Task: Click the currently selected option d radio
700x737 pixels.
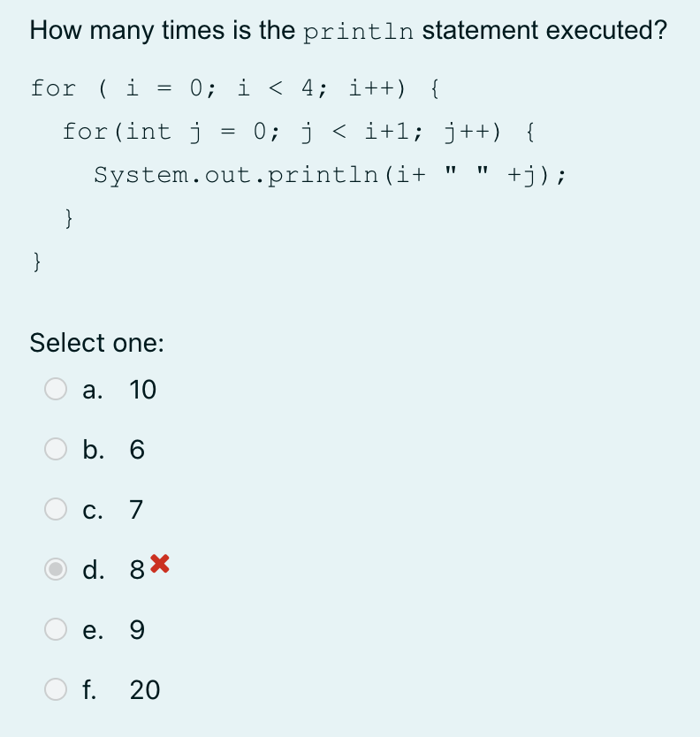Action: (x=56, y=569)
